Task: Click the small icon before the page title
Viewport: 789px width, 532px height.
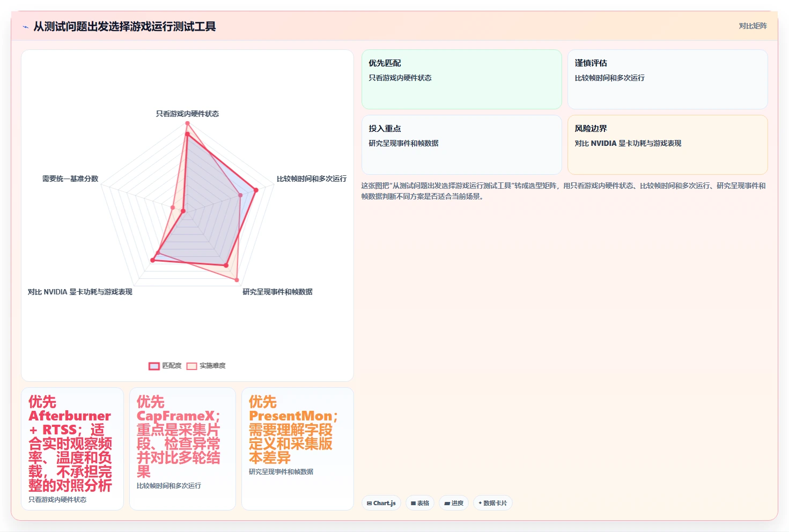Action: [x=25, y=27]
